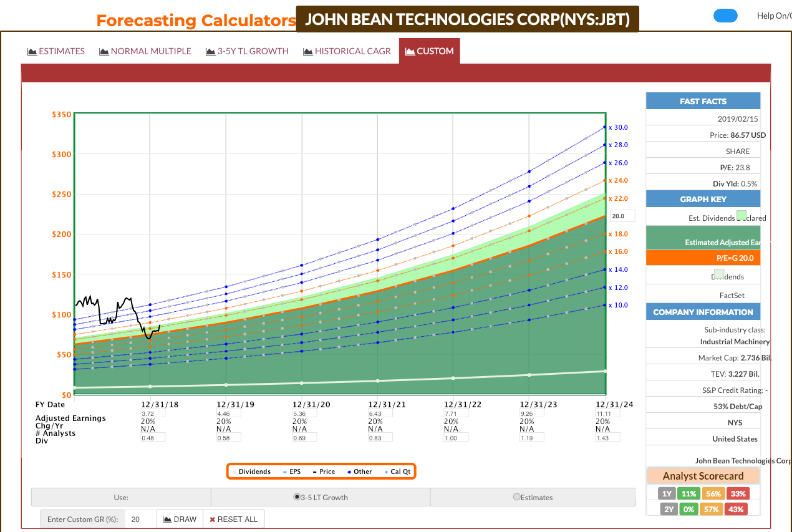Click the DRAW button to redraw the chart

[180, 518]
